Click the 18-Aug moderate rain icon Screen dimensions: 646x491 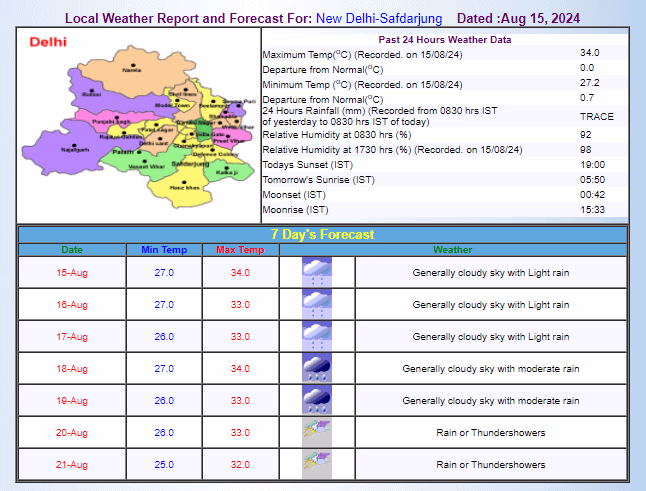(317, 368)
